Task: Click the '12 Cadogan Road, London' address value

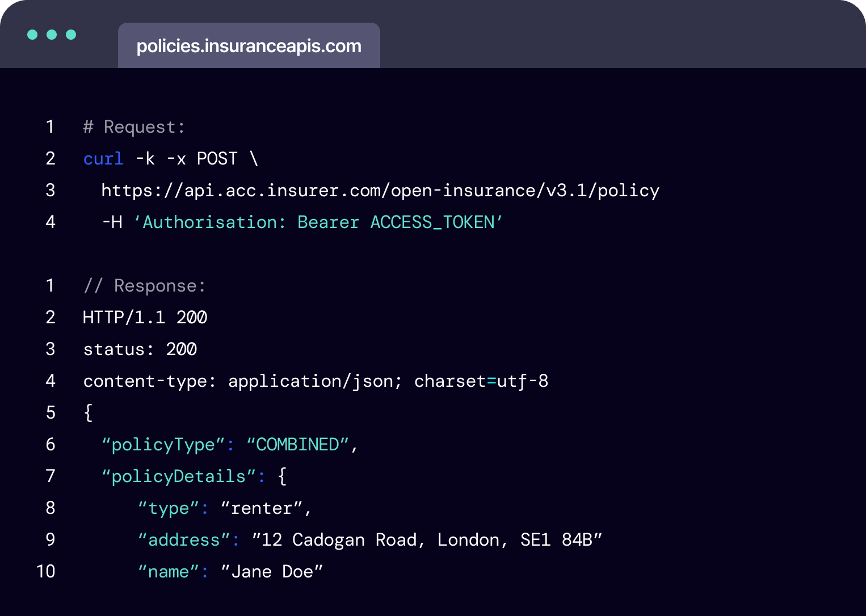Action: pyautogui.click(x=427, y=540)
